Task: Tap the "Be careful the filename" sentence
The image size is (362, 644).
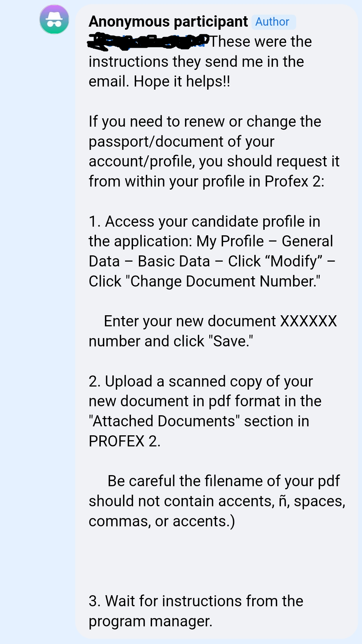Action: (x=223, y=481)
